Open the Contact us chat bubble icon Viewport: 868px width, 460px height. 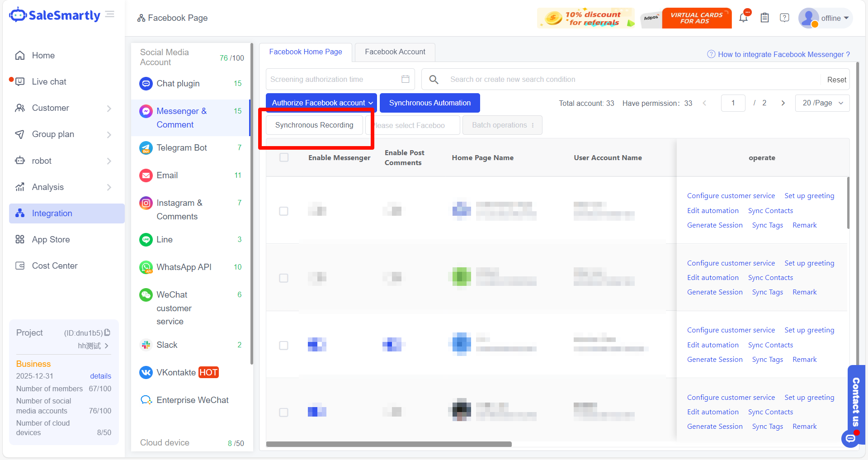[x=850, y=438]
